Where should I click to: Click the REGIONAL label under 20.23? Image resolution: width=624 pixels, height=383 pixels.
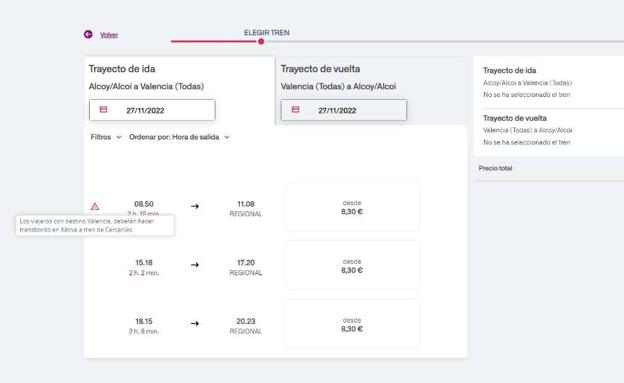pyautogui.click(x=246, y=331)
